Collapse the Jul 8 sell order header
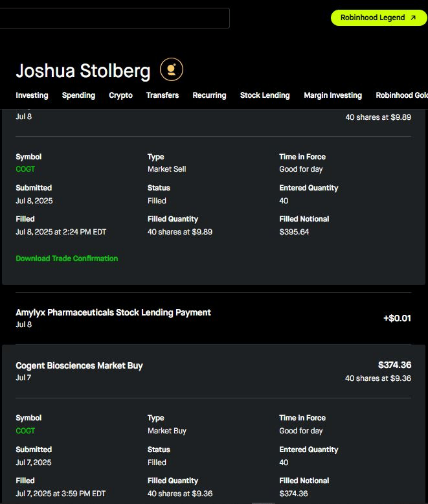Screen dimensions: 428x504 coord(214,118)
